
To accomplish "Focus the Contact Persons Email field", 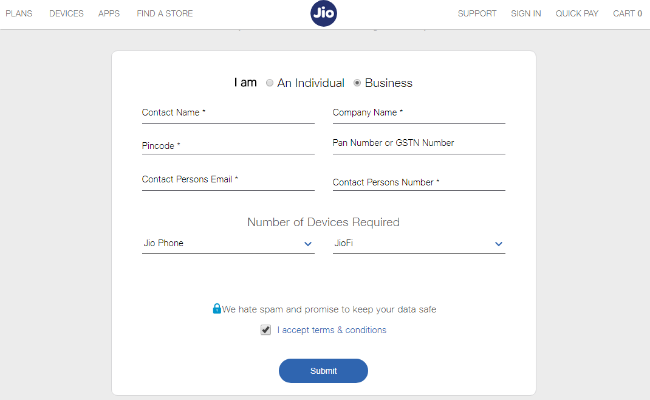I will 228,180.
